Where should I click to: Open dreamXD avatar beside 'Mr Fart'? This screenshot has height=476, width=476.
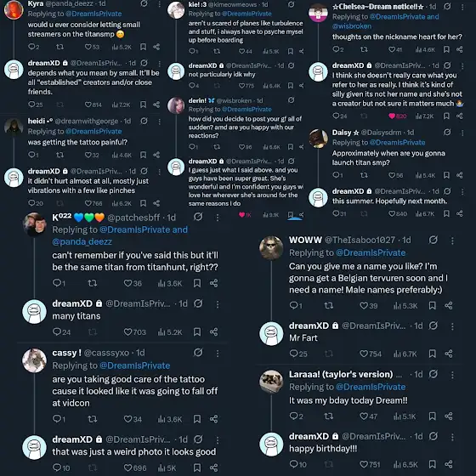pos(271,333)
